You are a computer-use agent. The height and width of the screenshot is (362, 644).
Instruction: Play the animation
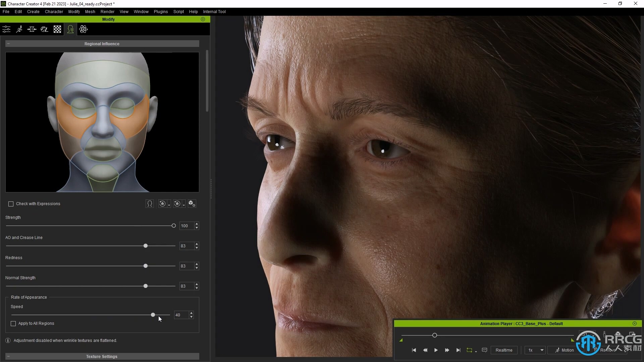[x=436, y=350]
